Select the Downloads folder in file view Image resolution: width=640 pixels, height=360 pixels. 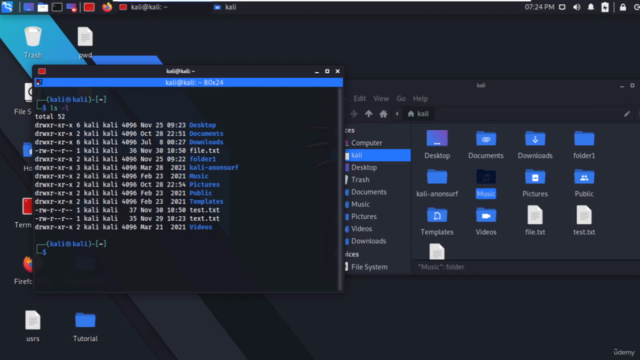(535, 144)
